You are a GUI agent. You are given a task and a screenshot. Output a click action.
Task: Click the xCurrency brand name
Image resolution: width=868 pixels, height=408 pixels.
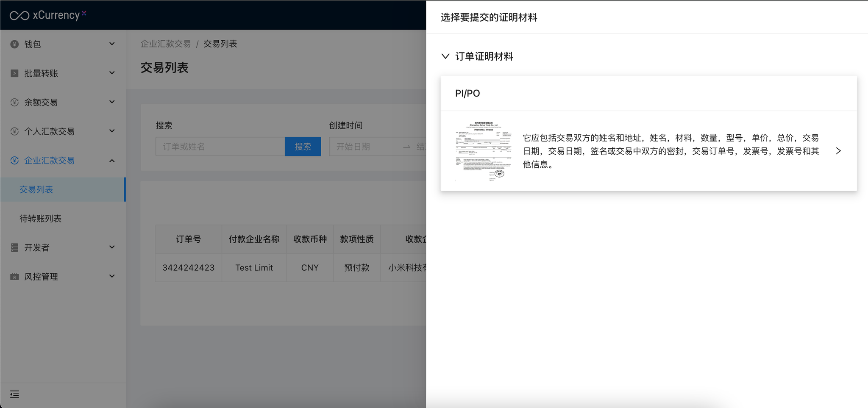click(x=56, y=15)
